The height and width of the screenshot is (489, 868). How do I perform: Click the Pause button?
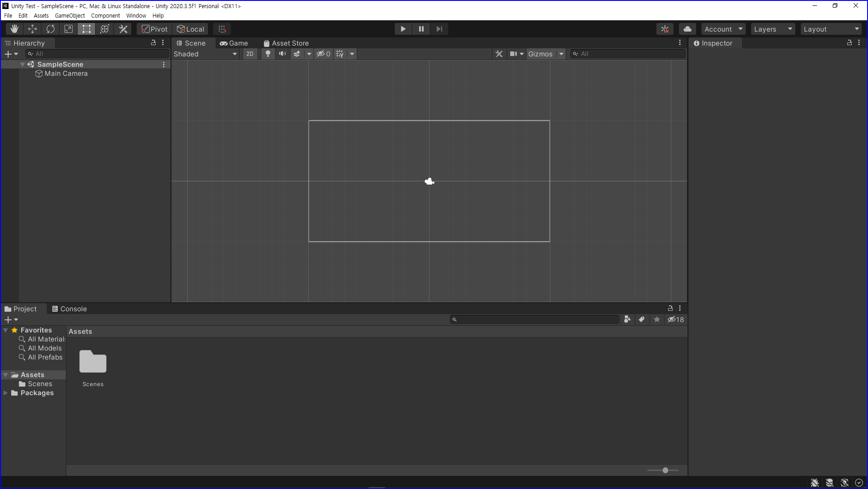click(x=421, y=29)
